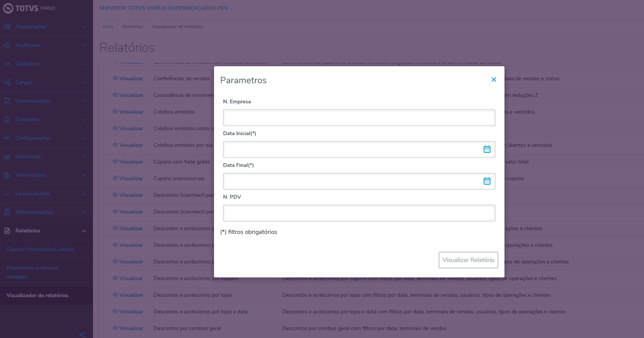Click the Conexões sidebar icon
The image size is (644, 338).
(x=7, y=120)
